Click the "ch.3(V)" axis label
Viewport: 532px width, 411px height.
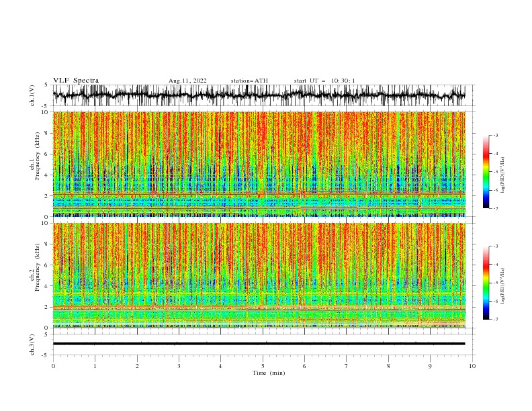[x=32, y=345]
